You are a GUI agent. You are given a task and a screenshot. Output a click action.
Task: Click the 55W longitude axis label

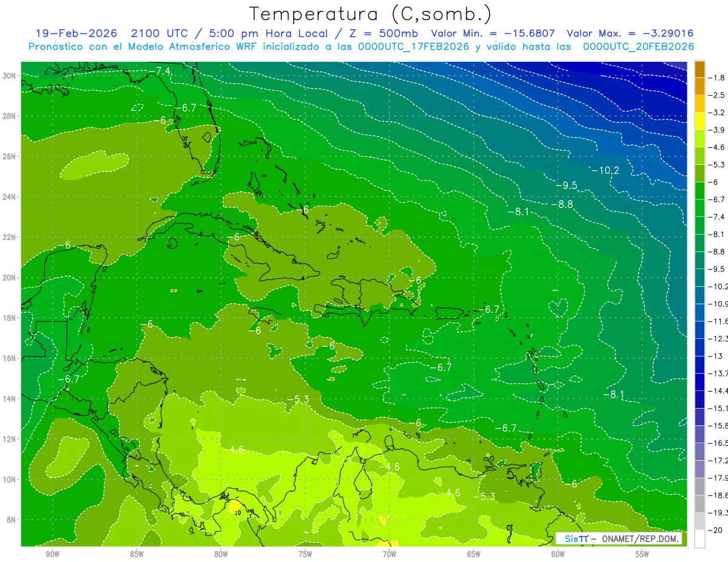point(642,554)
